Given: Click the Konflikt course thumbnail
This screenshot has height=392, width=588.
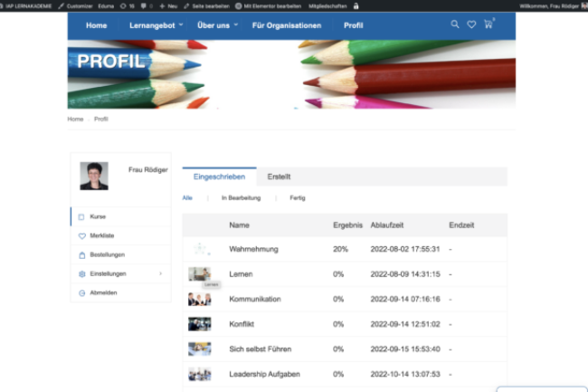Looking at the screenshot, I should [x=199, y=323].
